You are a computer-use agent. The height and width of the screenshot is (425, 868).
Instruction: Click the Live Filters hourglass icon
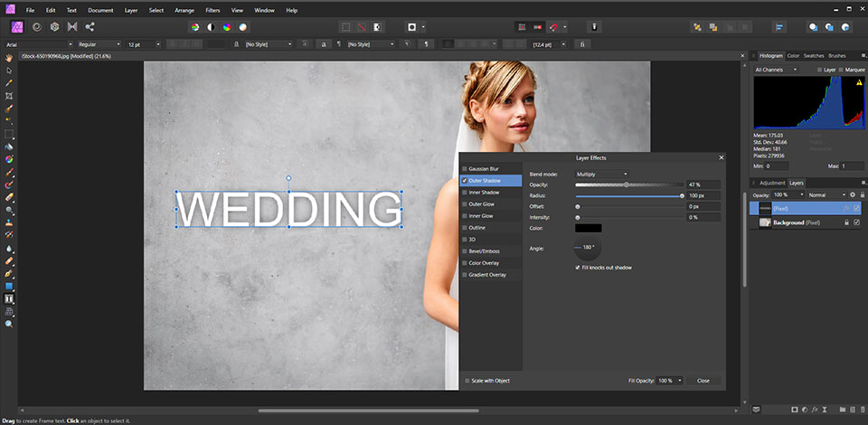(x=825, y=410)
